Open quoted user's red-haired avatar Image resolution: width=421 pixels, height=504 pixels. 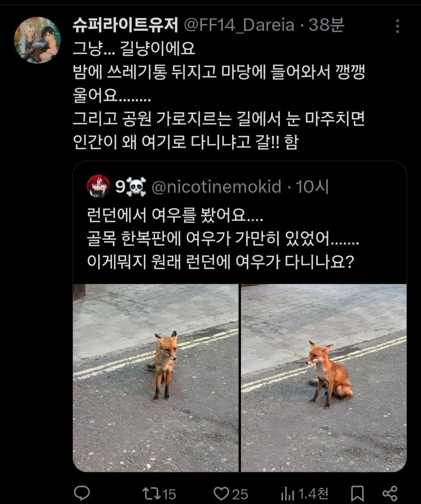point(99,187)
